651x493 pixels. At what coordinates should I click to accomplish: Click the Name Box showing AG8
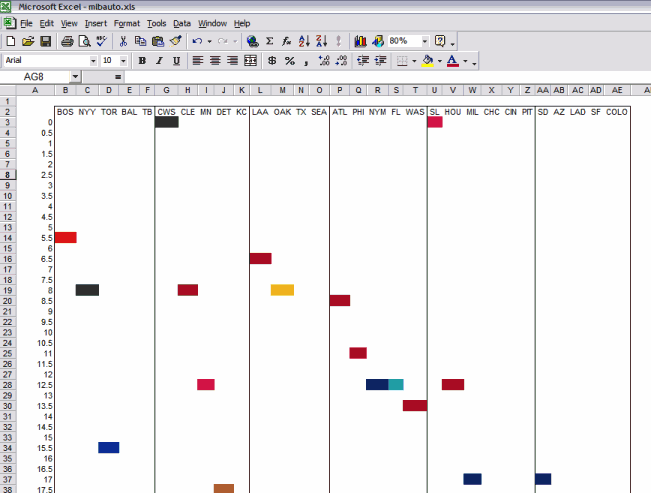(35, 77)
